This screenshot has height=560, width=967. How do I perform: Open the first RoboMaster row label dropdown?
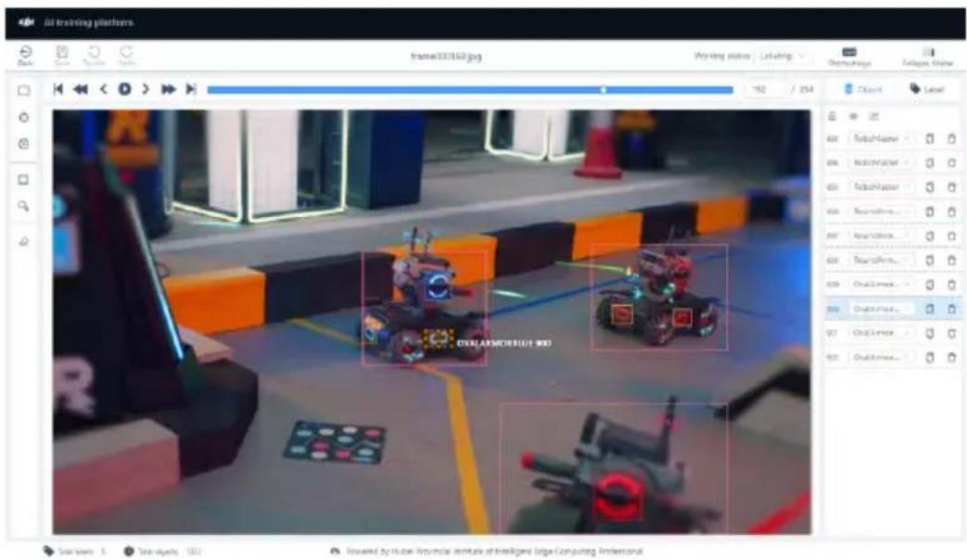tap(881, 139)
